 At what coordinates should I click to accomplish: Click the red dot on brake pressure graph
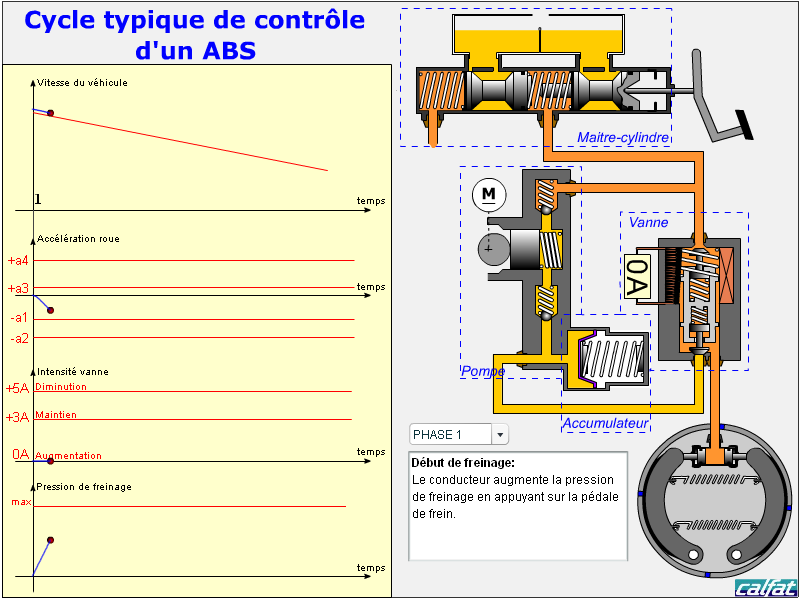pyautogui.click(x=50, y=540)
